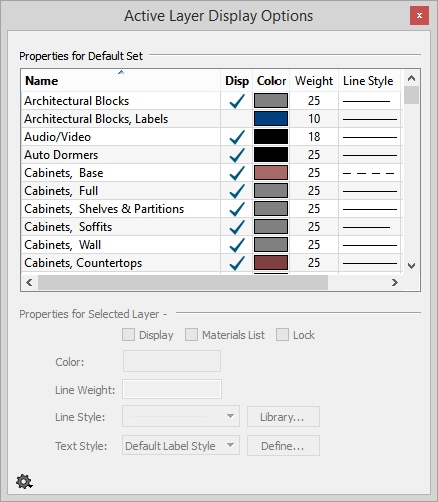The image size is (438, 502).
Task: Click blue color swatch for Architectural Blocks, Labels
Action: point(271,119)
